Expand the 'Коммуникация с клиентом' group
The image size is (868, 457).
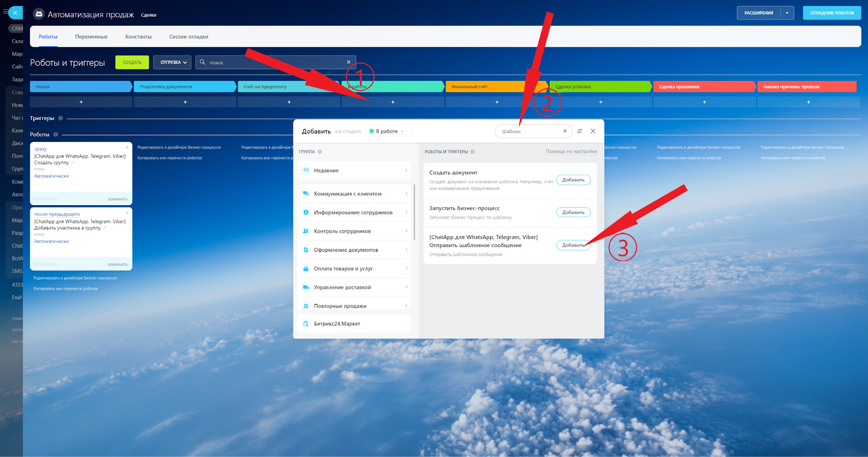(x=354, y=194)
